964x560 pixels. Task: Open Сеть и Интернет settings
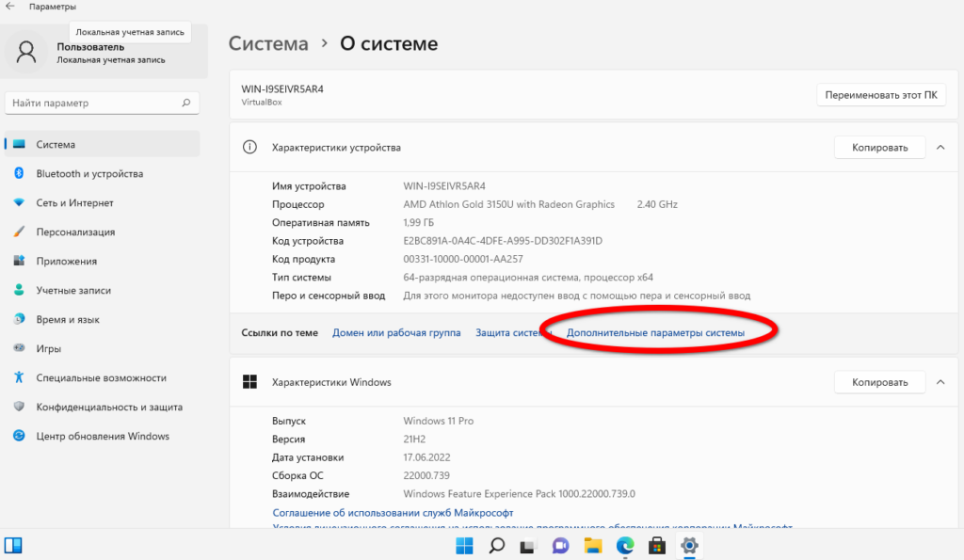(102, 202)
